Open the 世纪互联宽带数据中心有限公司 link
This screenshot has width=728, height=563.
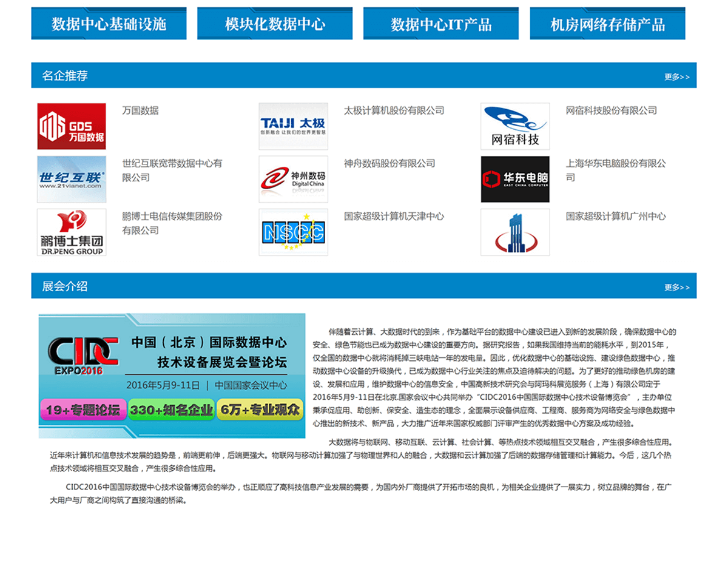pos(172,170)
